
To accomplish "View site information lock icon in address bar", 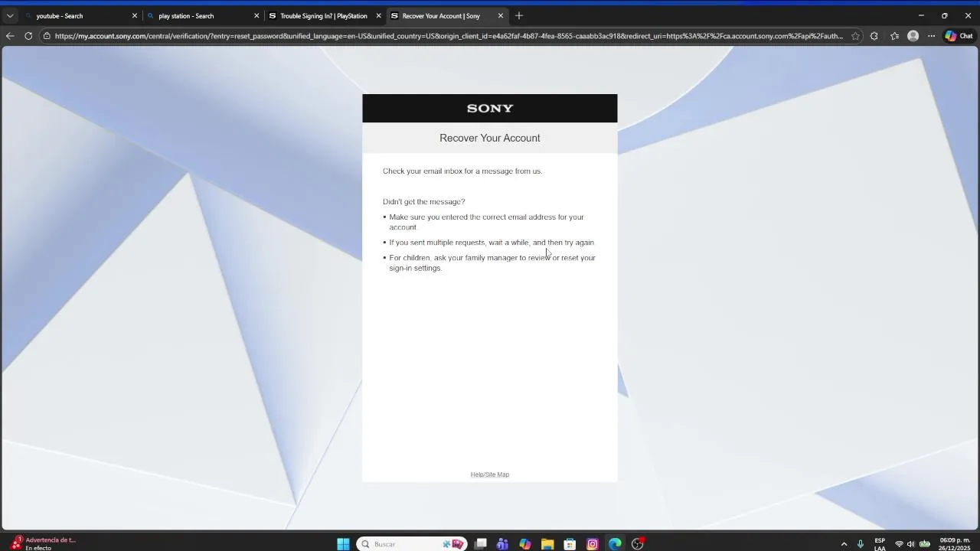I will click(x=47, y=36).
